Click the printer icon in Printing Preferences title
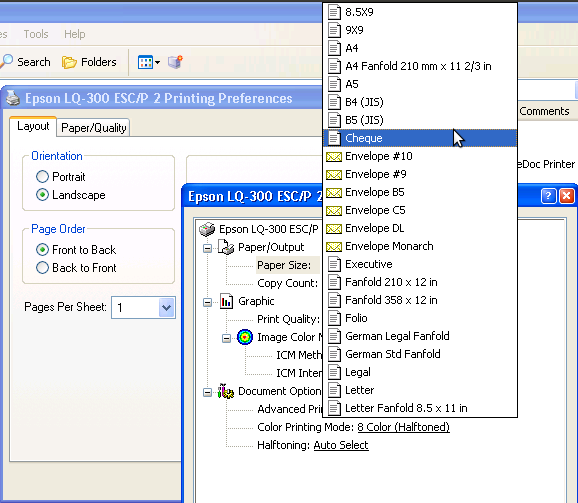 click(13, 98)
